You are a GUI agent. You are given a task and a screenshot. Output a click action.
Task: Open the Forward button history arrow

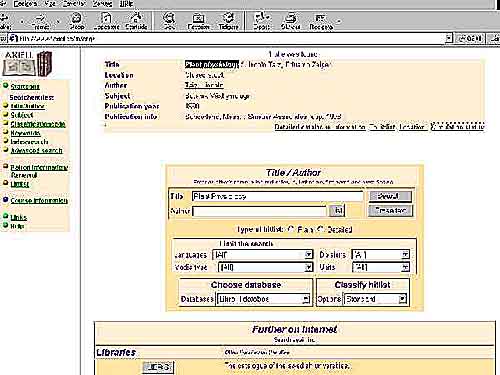click(x=59, y=21)
